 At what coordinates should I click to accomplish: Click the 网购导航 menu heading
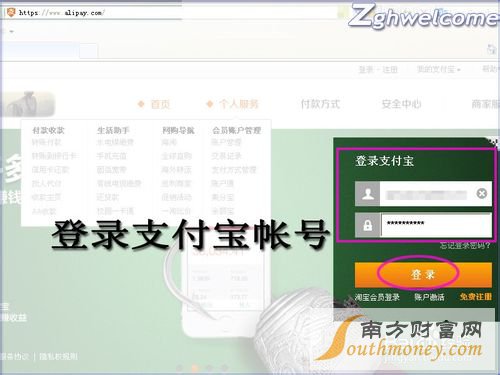(178, 130)
